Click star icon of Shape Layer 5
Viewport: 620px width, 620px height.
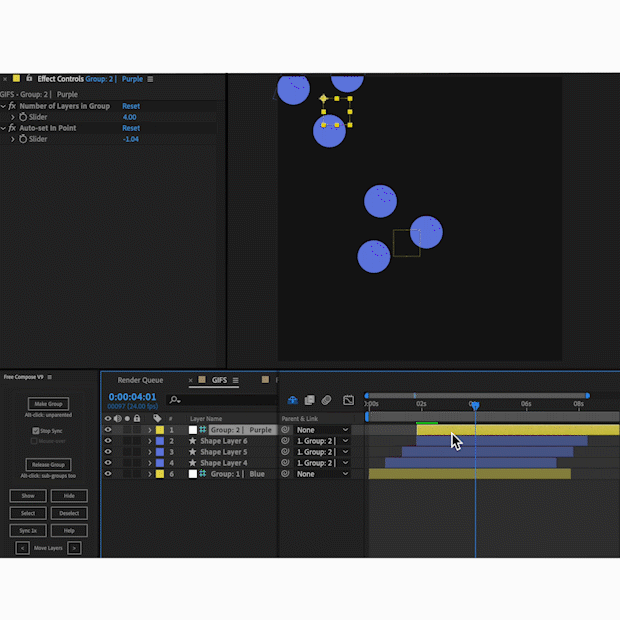click(x=193, y=452)
